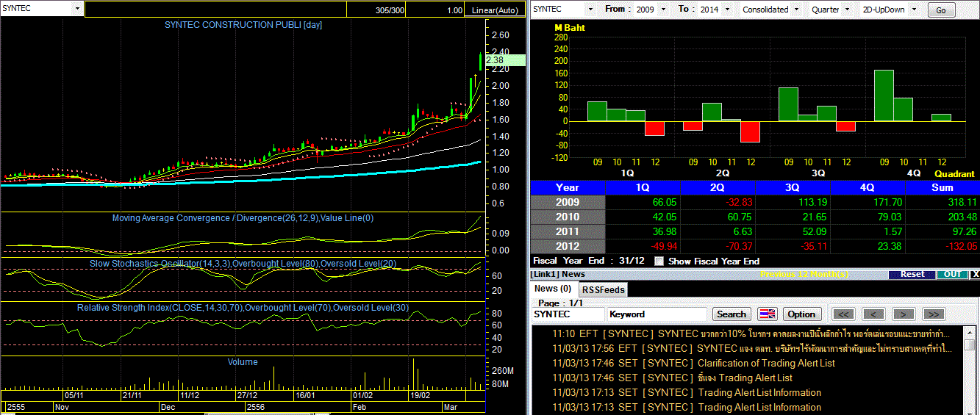The width and height of the screenshot is (980, 415).
Task: Open the Consolidated statement type dropdown
Action: [x=795, y=9]
